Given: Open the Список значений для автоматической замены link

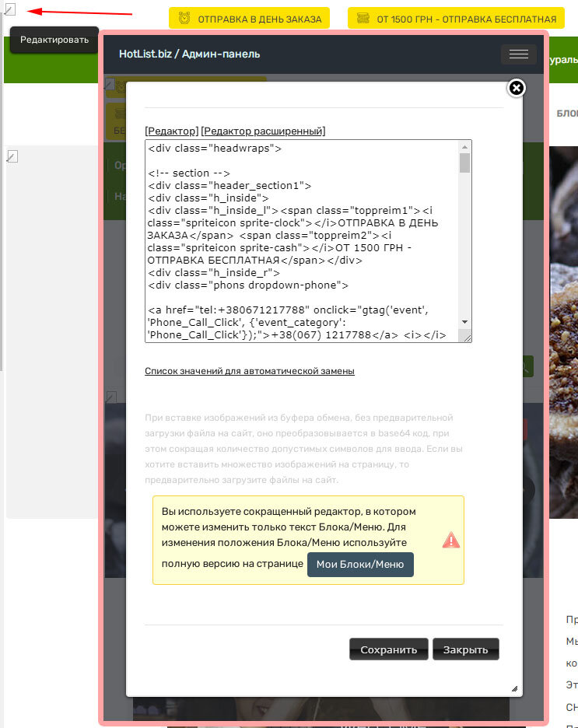Looking at the screenshot, I should 250,371.
